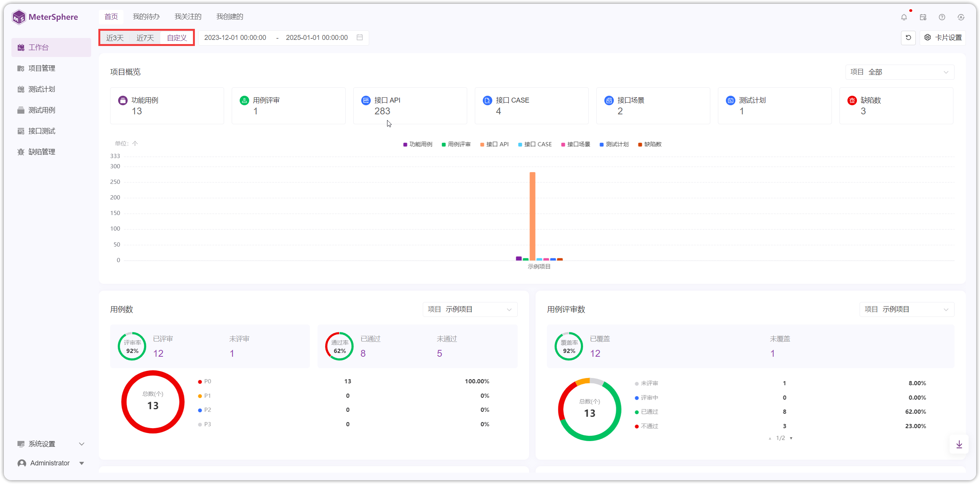
Task: Expand the 项目 全部 dropdown
Action: coord(899,72)
